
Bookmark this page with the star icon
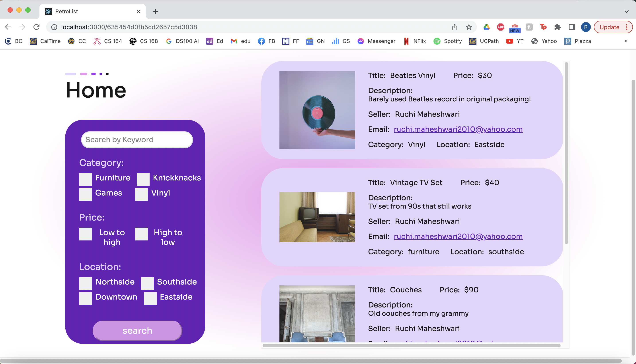pyautogui.click(x=469, y=27)
